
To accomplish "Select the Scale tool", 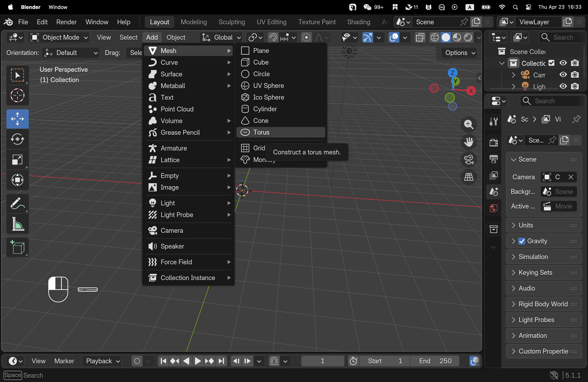I will (x=17, y=159).
